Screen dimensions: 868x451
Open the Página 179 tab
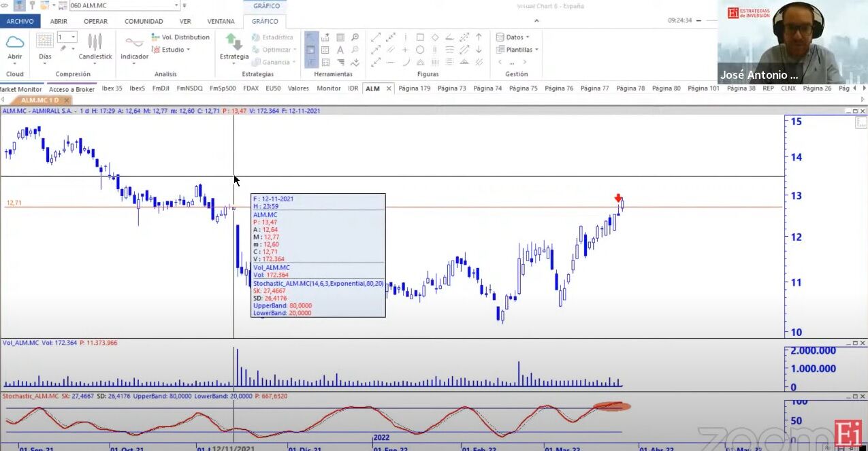click(x=415, y=88)
